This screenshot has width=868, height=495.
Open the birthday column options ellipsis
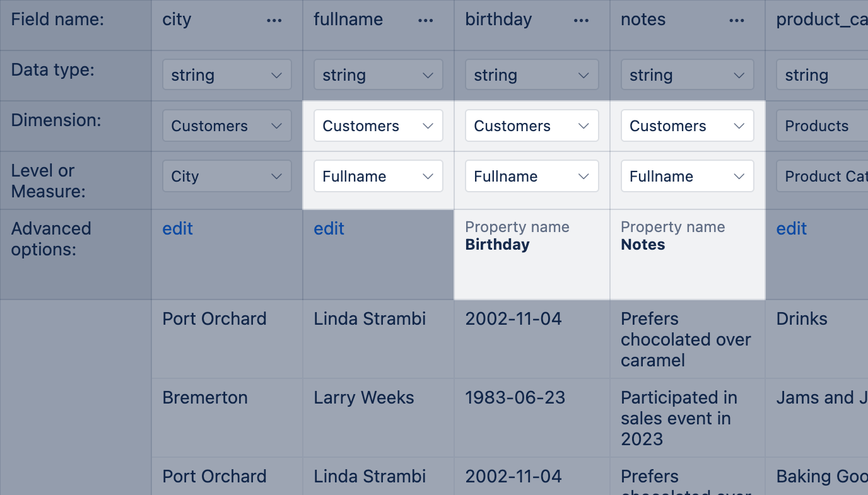click(582, 21)
